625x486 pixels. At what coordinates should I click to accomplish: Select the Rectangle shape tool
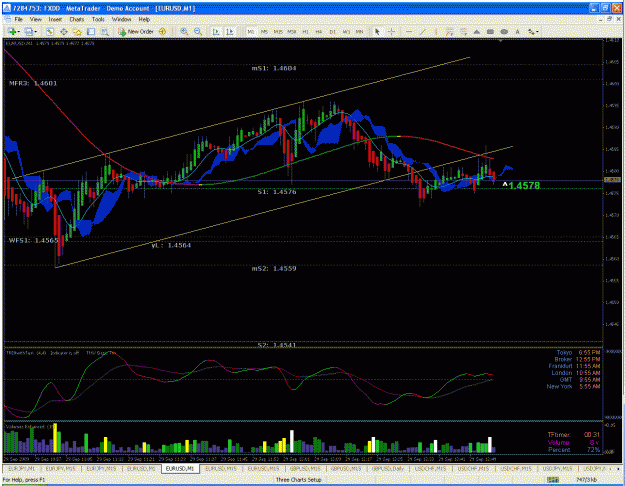(490, 31)
